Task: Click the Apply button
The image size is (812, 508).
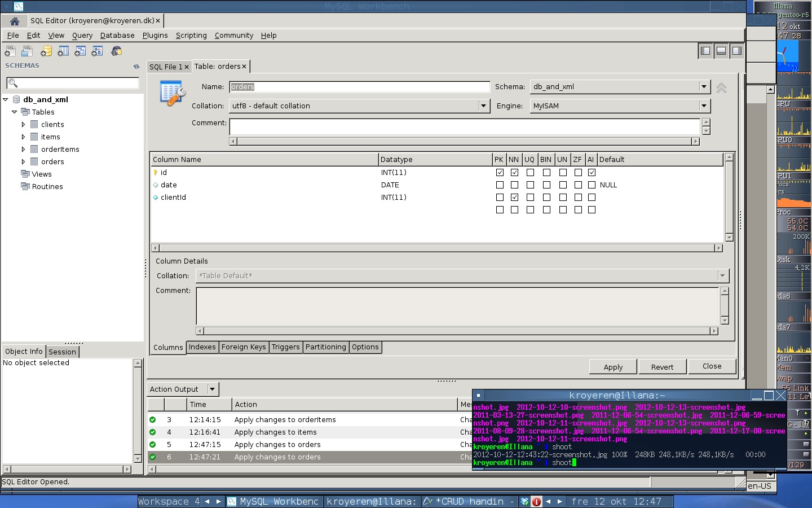Action: (613, 367)
